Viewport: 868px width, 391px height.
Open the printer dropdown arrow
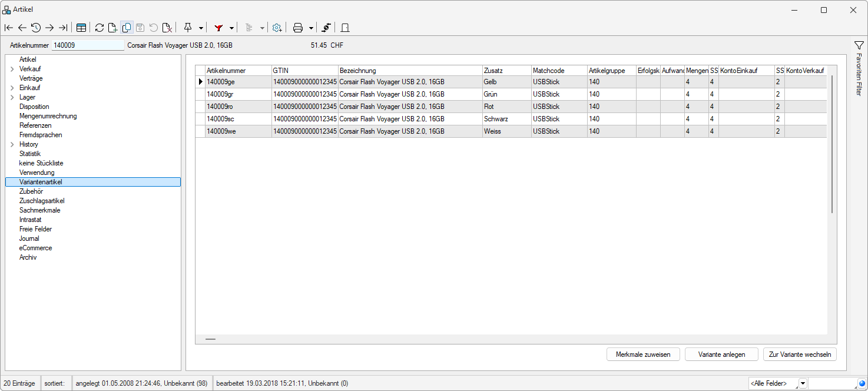311,28
